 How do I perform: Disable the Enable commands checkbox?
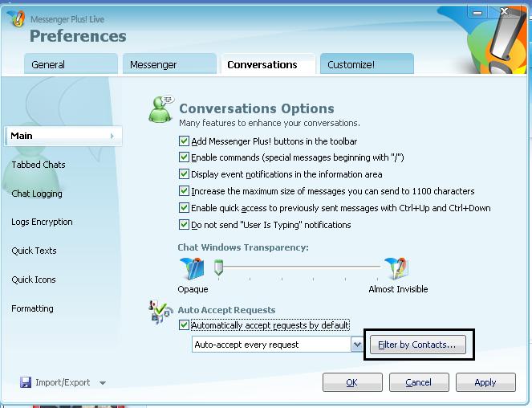click(185, 158)
